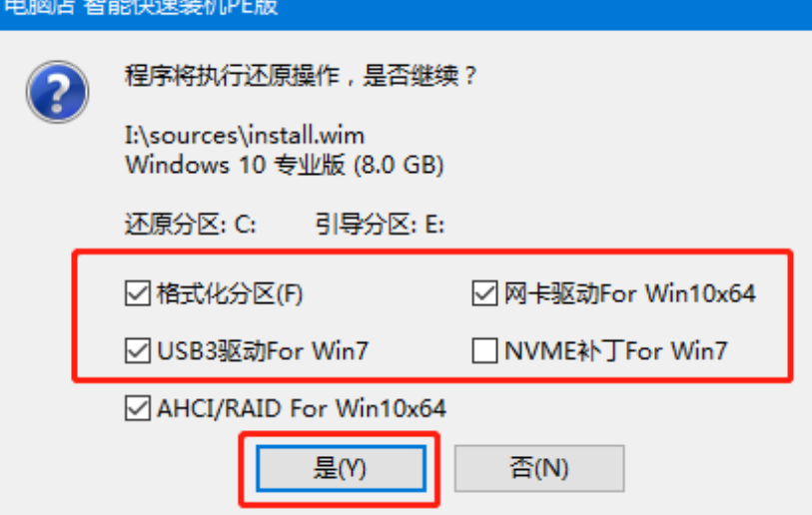The image size is (812, 515).
Task: Confirm the restore with 是(Y) button
Action: click(x=341, y=468)
